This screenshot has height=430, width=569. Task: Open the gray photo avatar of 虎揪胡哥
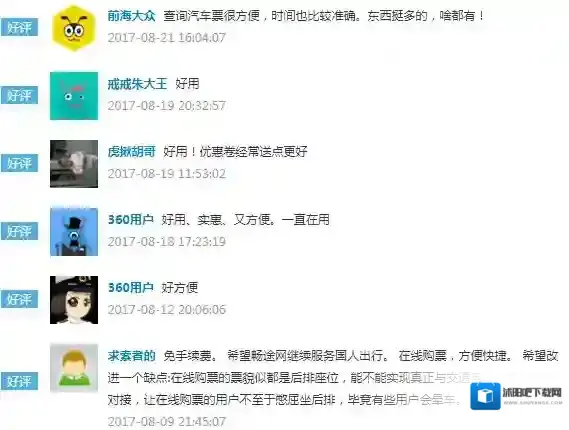pyautogui.click(x=74, y=164)
